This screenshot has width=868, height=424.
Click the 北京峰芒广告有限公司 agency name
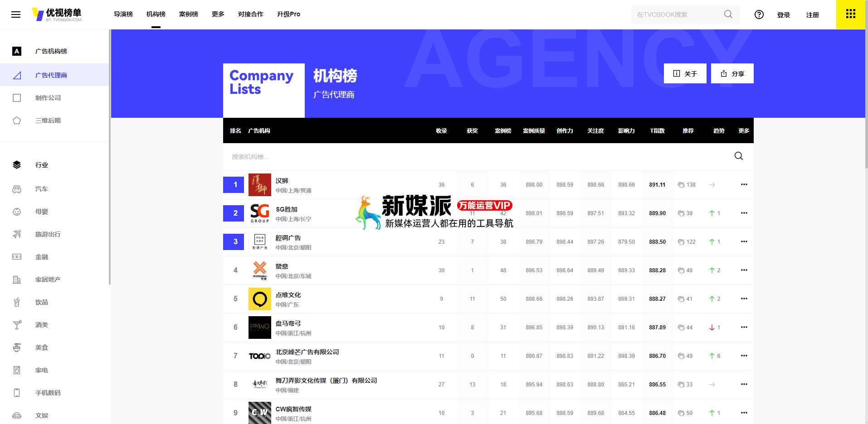(x=307, y=352)
